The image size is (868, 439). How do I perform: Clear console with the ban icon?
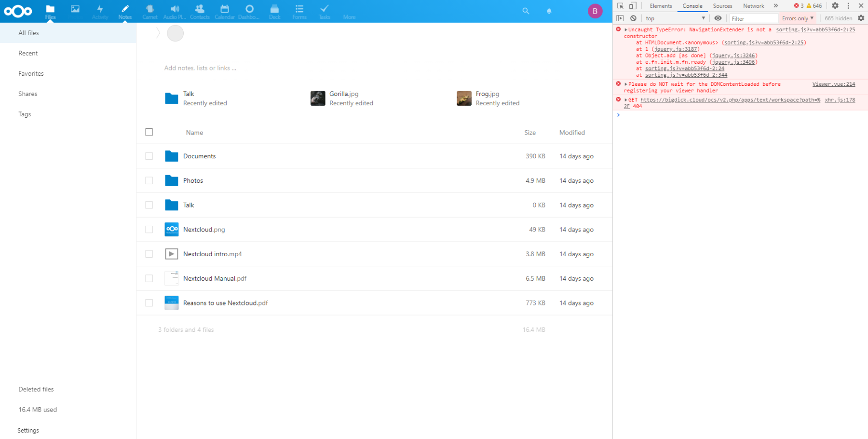click(633, 18)
